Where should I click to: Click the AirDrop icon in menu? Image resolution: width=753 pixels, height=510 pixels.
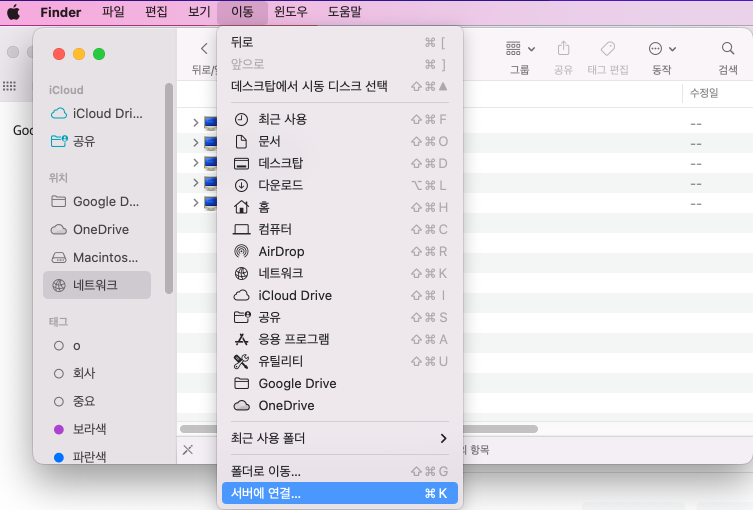click(x=241, y=251)
